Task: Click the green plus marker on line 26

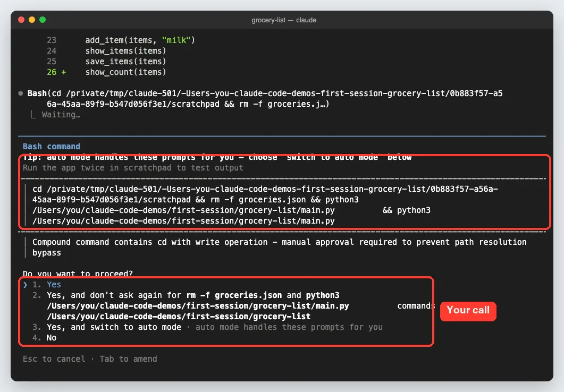Action: [64, 72]
